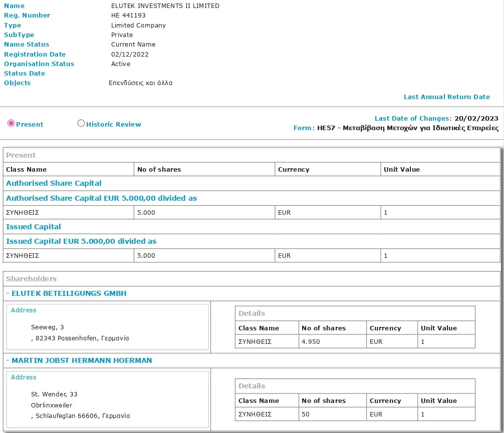This screenshot has height=433, width=504.
Task: Click the Private subtype value
Action: [122, 35]
